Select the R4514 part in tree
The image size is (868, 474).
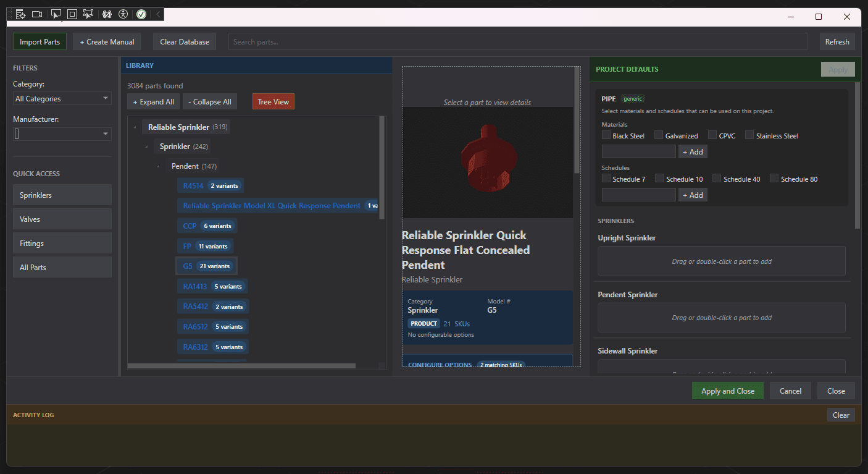click(210, 185)
